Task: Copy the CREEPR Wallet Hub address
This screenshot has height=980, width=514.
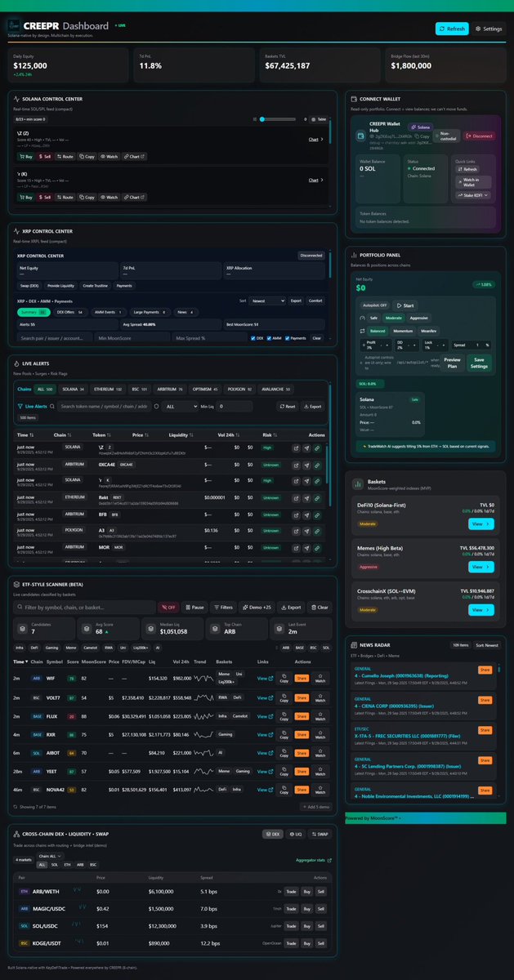Action: (423, 136)
